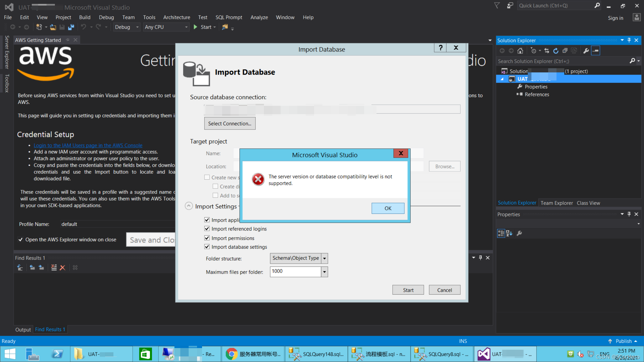The width and height of the screenshot is (644, 362).
Task: Close the Microsoft Visual Studio error popup
Action: (401, 153)
